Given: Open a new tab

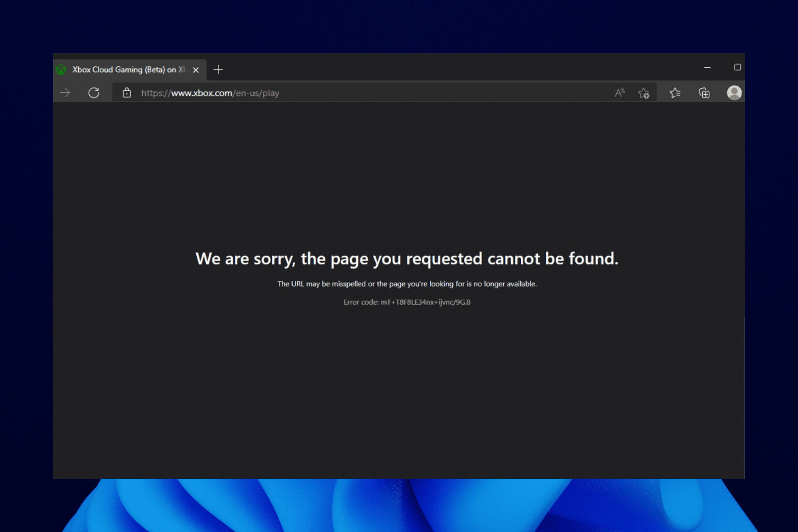Looking at the screenshot, I should 218,69.
